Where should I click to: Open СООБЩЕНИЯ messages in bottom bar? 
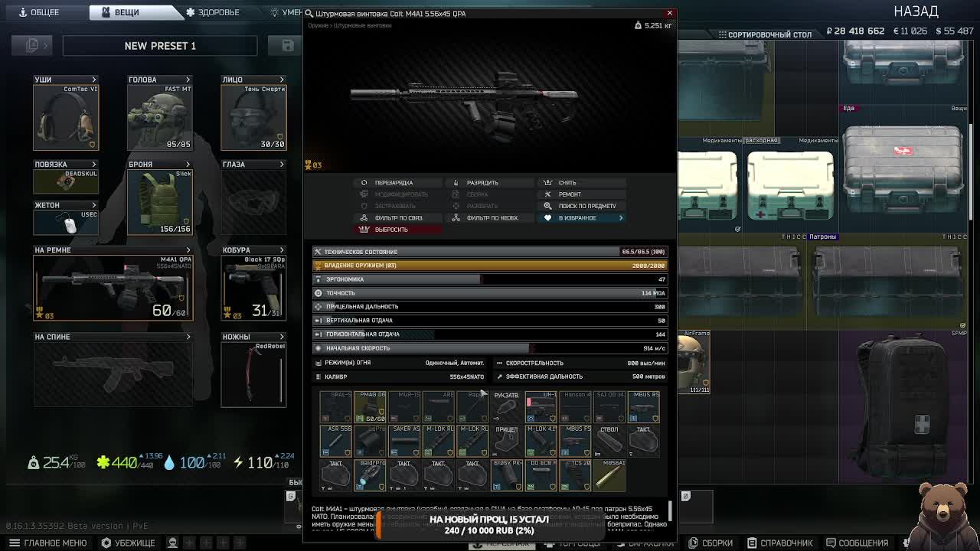[x=856, y=543]
